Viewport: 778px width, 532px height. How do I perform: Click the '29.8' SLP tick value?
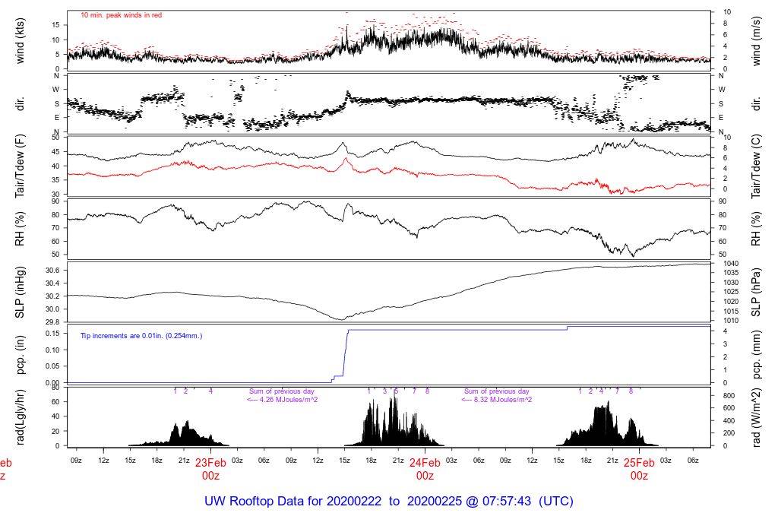tap(52, 322)
